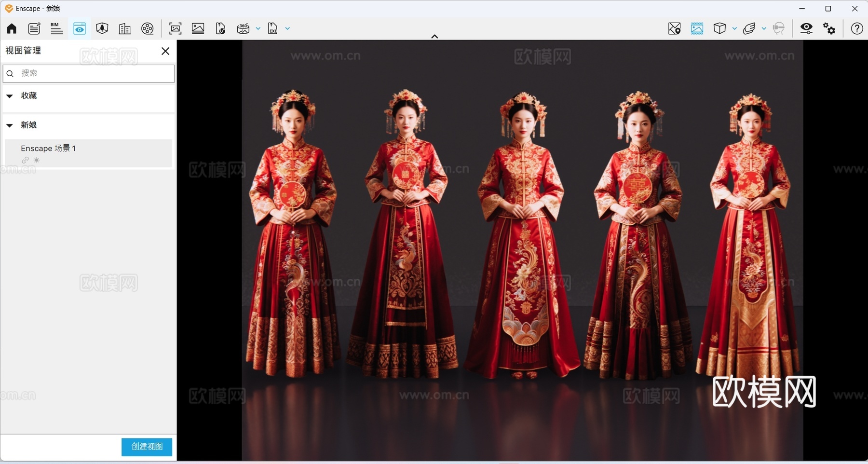The width and height of the screenshot is (868, 464).
Task: Click the cube projection view icon
Action: (719, 28)
